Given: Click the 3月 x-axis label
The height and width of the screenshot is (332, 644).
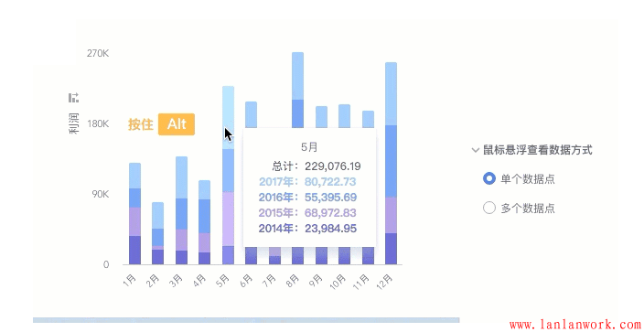Looking at the screenshot, I should point(176,281).
